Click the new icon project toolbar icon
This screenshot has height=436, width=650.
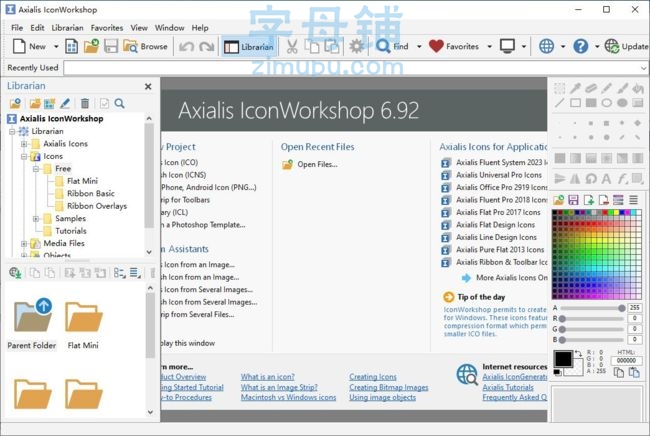(x=72, y=46)
